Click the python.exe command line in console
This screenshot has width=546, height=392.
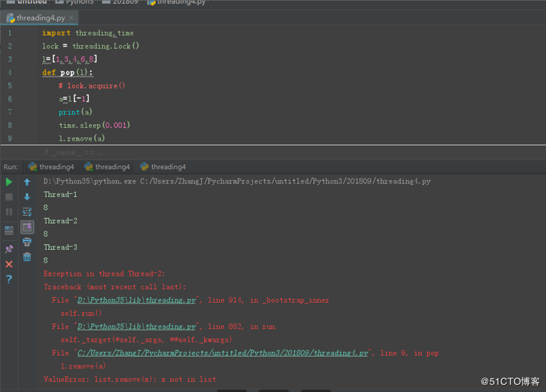tap(237, 181)
